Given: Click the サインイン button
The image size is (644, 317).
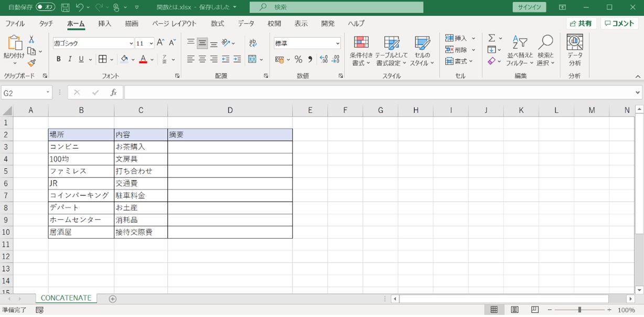Looking at the screenshot, I should coord(529,7).
